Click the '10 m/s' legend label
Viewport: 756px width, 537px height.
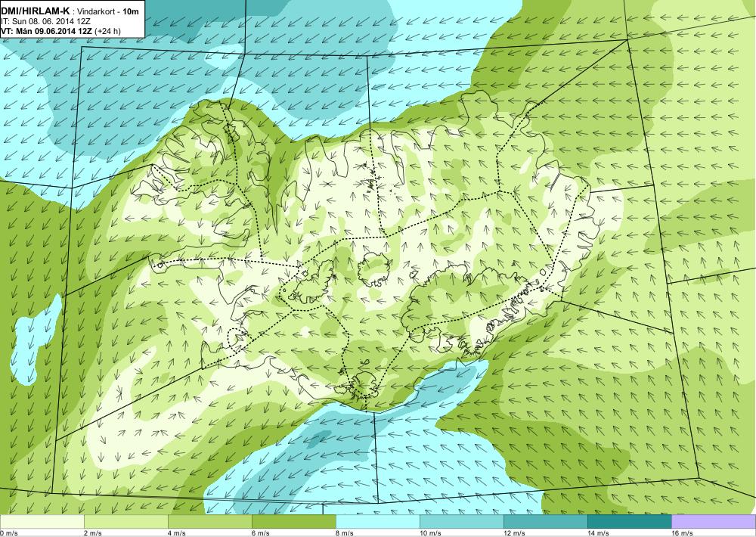pos(430,533)
